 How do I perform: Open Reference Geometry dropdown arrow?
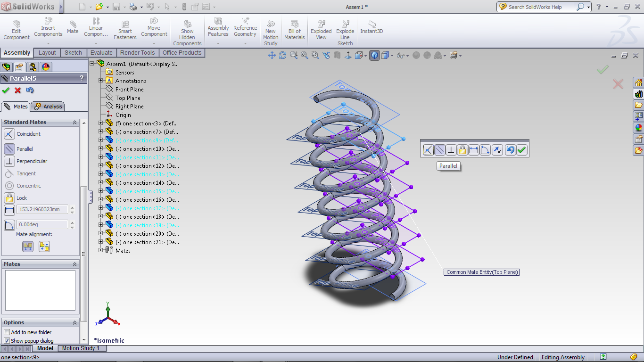(x=245, y=43)
